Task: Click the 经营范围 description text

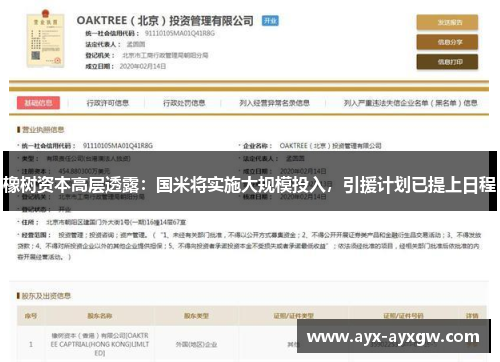Action: [x=249, y=246]
